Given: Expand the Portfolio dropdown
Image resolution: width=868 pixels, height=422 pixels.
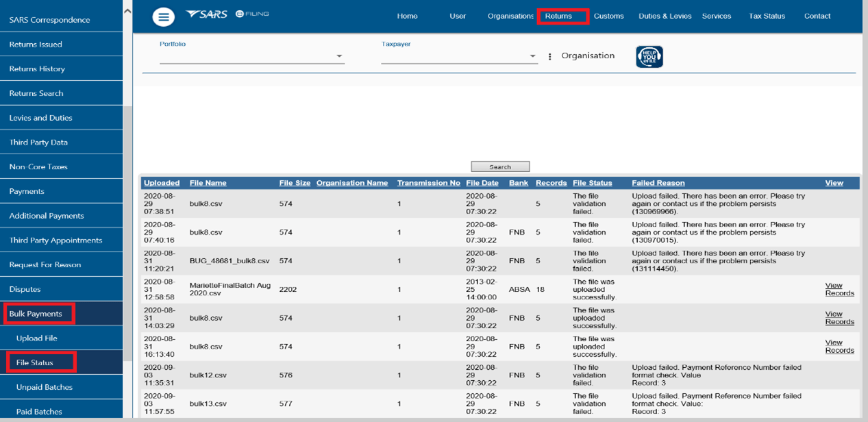Looking at the screenshot, I should click(339, 57).
